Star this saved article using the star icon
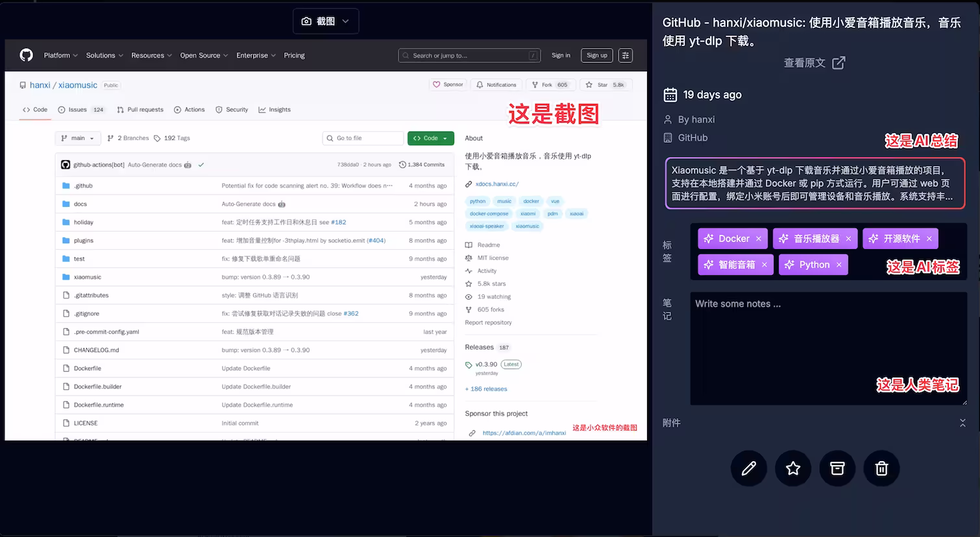Screen dimensions: 980x537 pyautogui.click(x=792, y=468)
